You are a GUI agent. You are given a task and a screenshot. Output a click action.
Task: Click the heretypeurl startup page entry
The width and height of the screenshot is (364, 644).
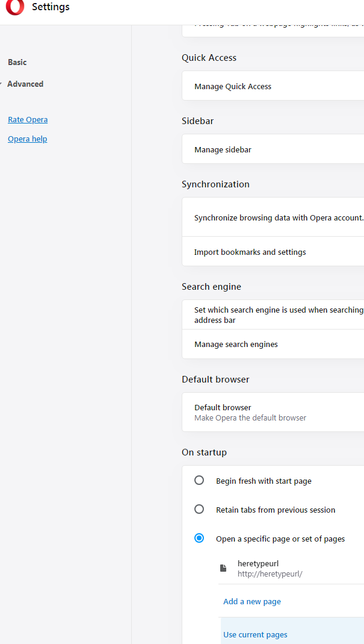(x=291, y=568)
